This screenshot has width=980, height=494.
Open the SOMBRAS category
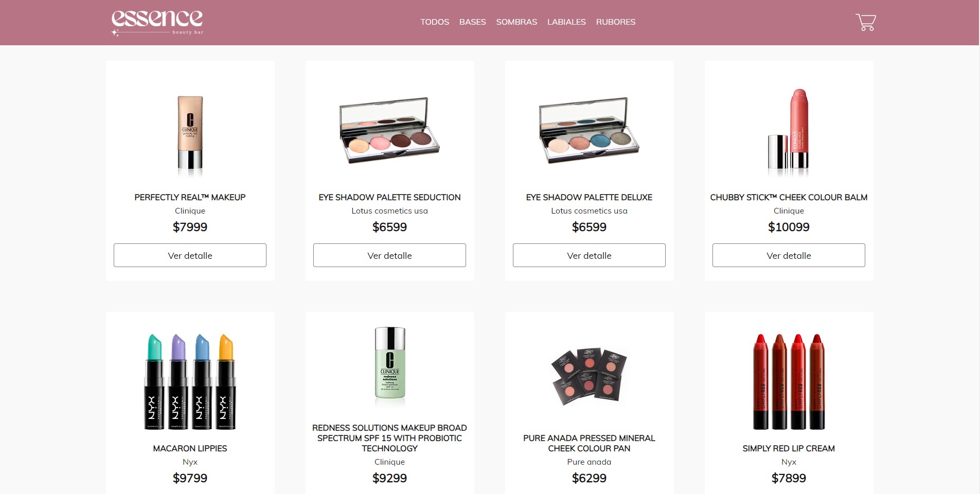point(516,22)
